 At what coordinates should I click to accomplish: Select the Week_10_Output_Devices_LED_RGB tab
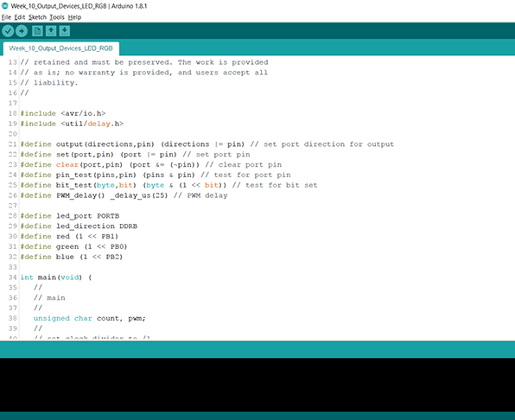coord(61,48)
